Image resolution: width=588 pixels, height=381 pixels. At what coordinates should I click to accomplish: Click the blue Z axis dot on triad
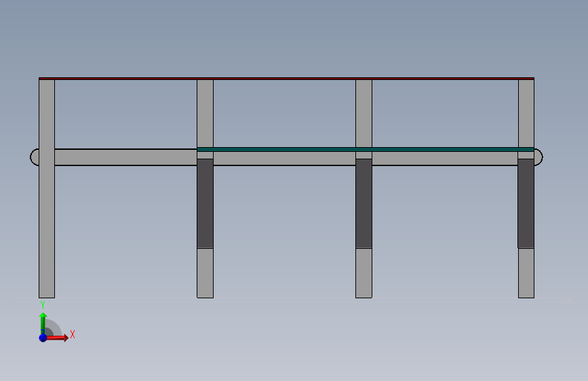(x=43, y=338)
